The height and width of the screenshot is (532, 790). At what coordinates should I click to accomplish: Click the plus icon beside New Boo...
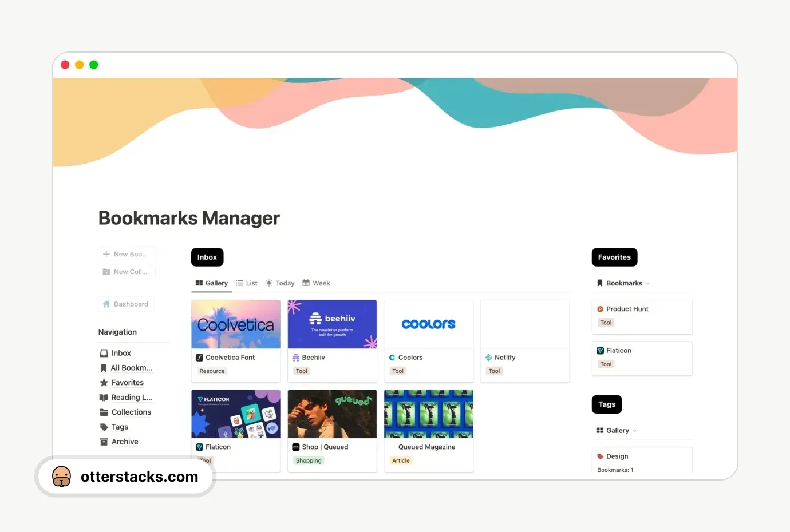pos(106,254)
